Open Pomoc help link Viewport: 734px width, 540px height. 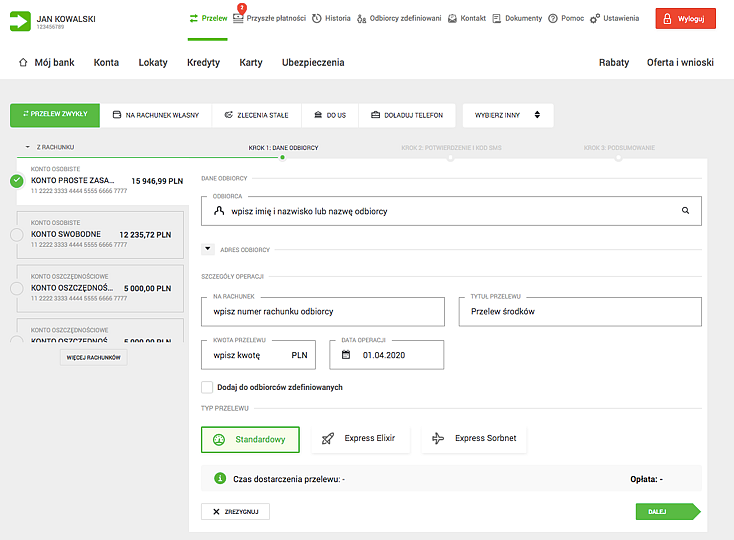point(573,18)
